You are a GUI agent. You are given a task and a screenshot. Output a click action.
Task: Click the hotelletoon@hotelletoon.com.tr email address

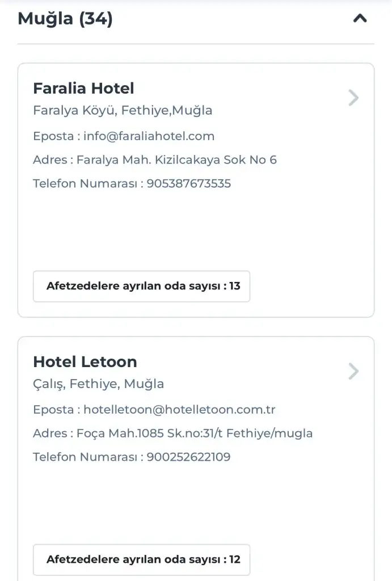click(179, 410)
